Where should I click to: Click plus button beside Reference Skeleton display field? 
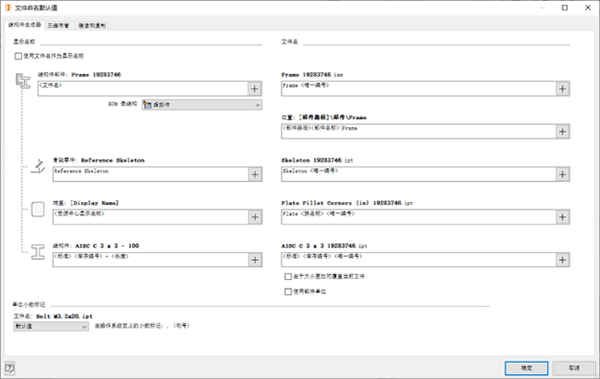point(255,175)
